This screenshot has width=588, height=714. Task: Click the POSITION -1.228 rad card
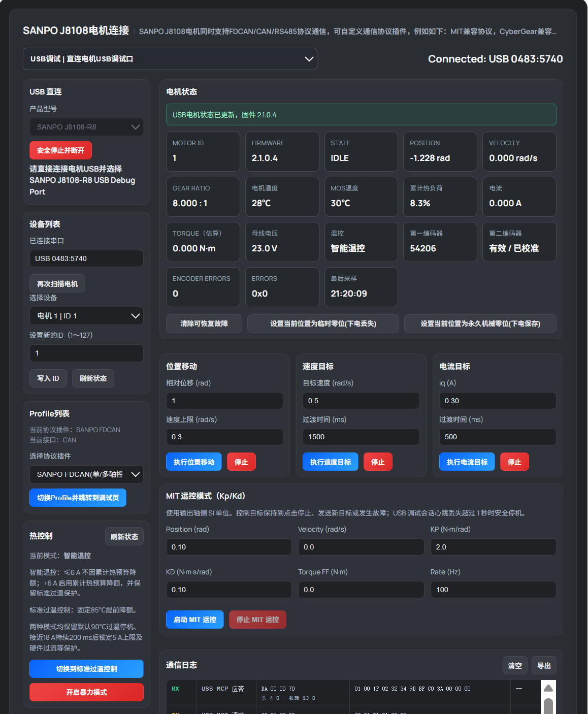point(440,151)
